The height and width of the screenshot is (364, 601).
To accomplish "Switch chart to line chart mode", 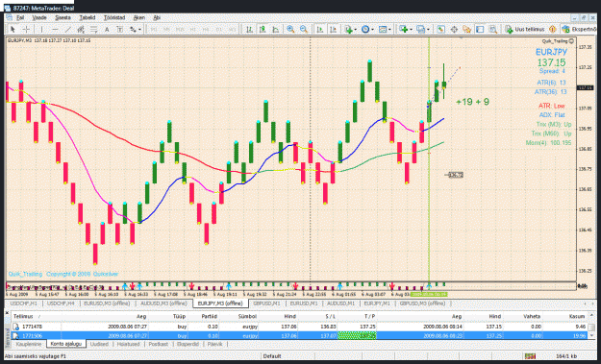I will [276, 30].
